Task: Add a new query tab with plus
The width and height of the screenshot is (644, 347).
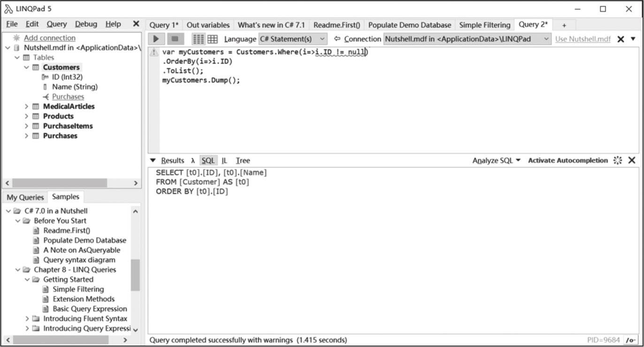Action: 564,25
